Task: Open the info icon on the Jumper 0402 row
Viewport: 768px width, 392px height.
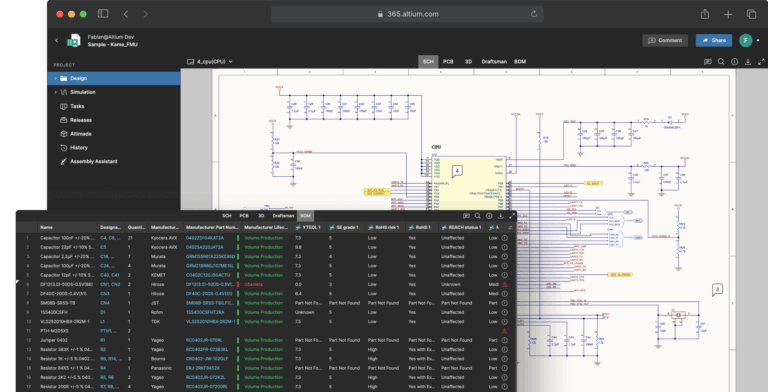Action: tap(504, 340)
